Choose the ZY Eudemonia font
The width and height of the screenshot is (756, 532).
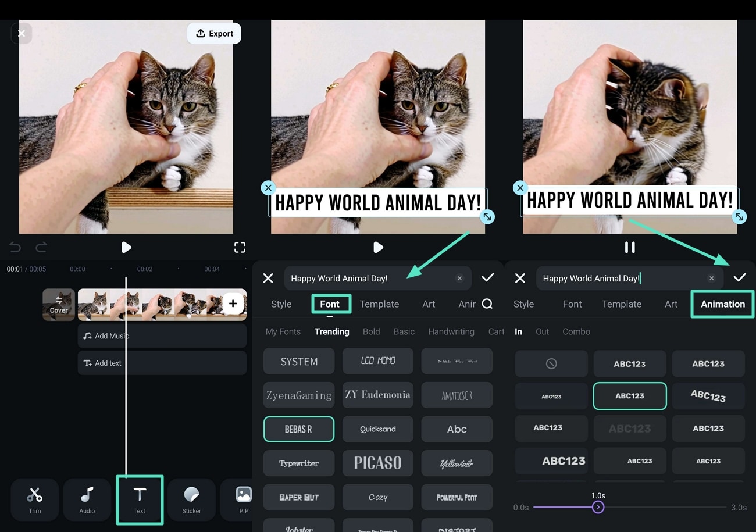coord(378,395)
